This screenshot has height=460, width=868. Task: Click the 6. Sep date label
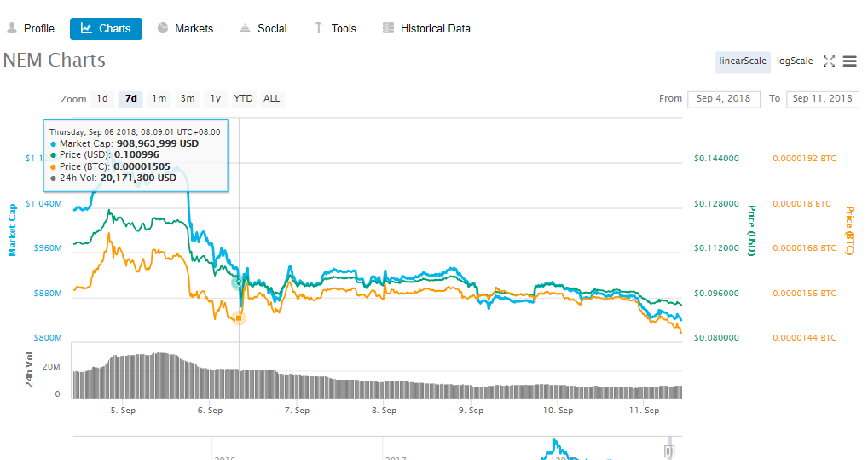tap(210, 411)
